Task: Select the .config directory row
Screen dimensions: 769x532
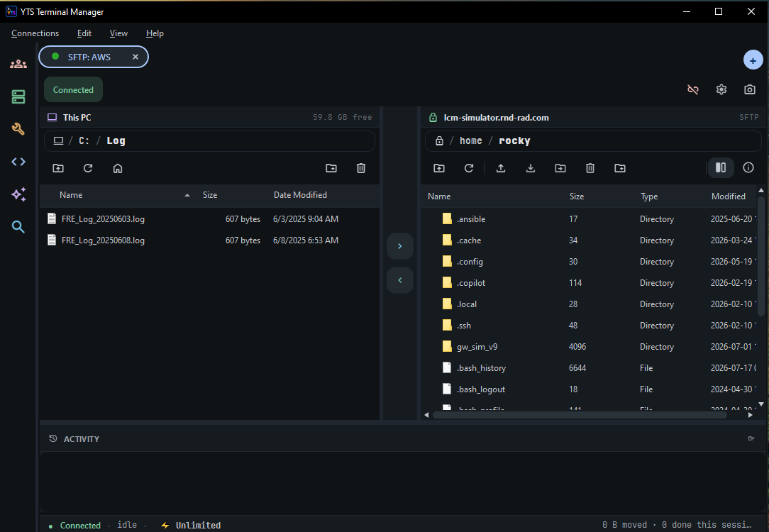Action: (590, 261)
